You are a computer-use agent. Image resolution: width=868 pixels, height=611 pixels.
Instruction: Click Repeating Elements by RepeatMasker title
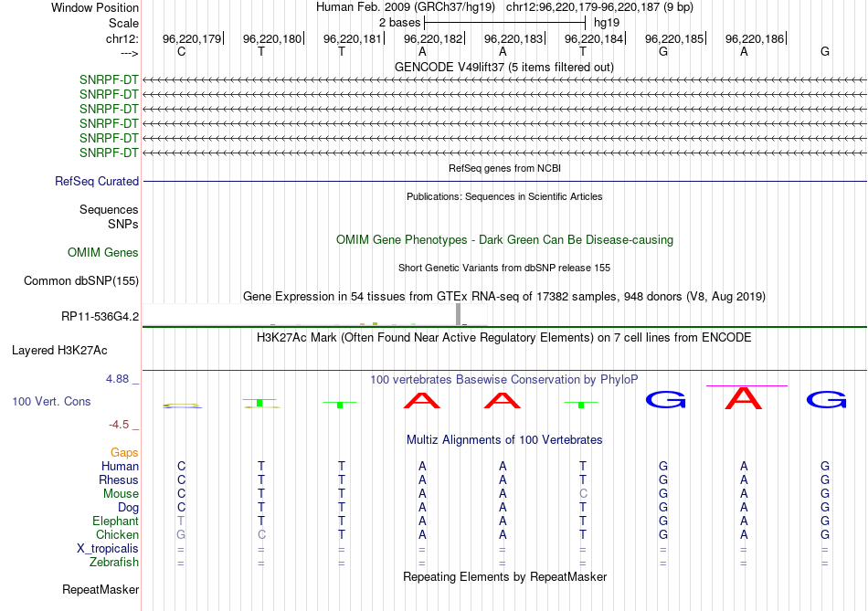504,576
